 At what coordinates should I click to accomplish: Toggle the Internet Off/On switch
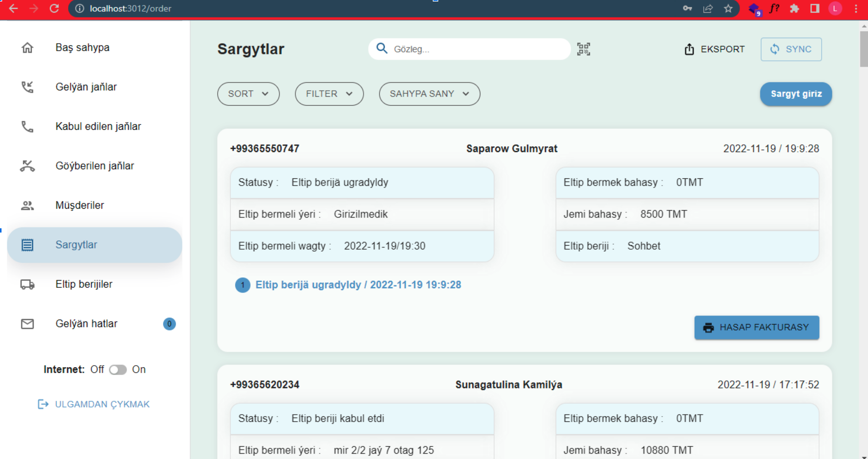coord(118,370)
